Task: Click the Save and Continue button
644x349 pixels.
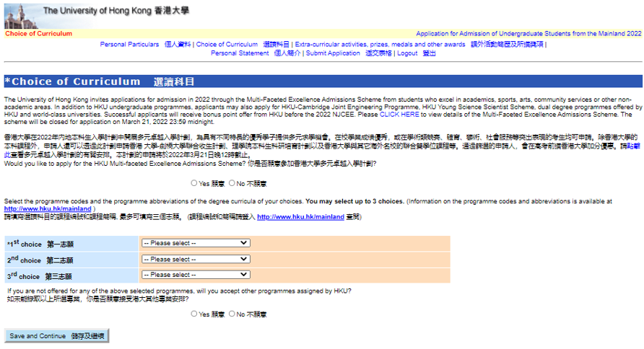Action: pyautogui.click(x=57, y=336)
